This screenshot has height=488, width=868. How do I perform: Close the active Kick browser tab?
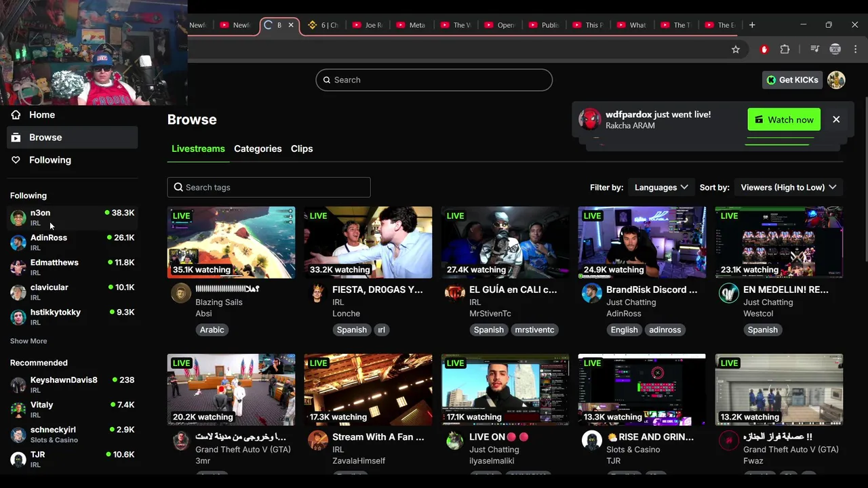click(x=291, y=25)
